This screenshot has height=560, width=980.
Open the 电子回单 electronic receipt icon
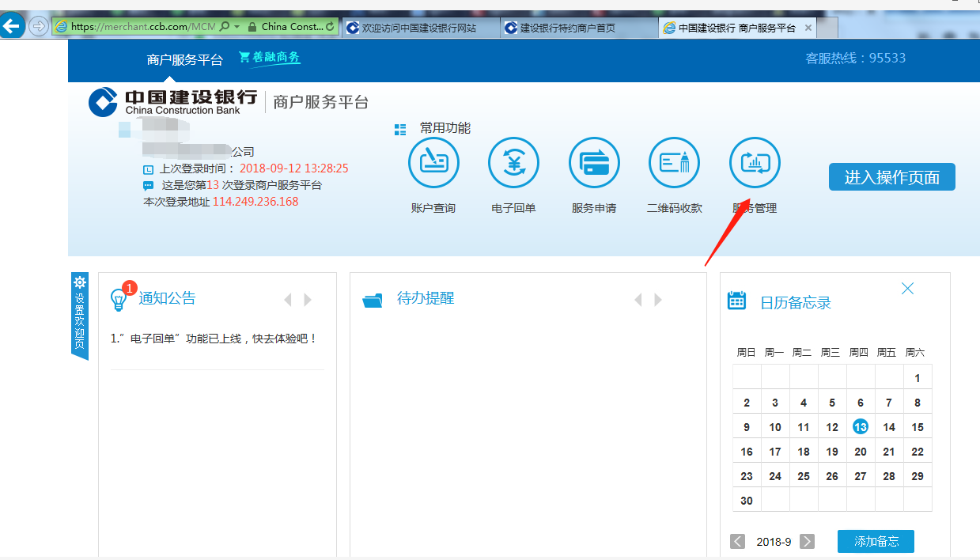pyautogui.click(x=513, y=164)
